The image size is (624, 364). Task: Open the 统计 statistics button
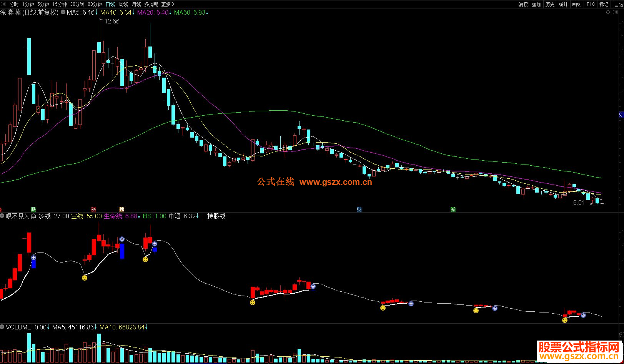564,4
